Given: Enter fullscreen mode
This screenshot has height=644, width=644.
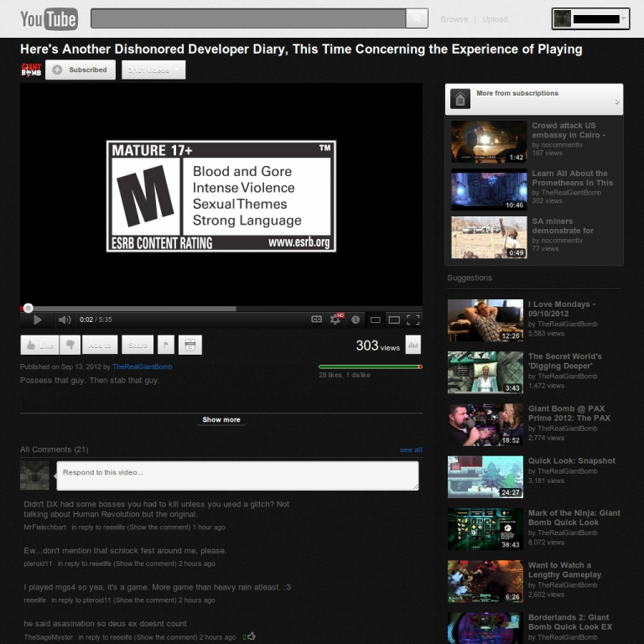Looking at the screenshot, I should pyautogui.click(x=413, y=320).
